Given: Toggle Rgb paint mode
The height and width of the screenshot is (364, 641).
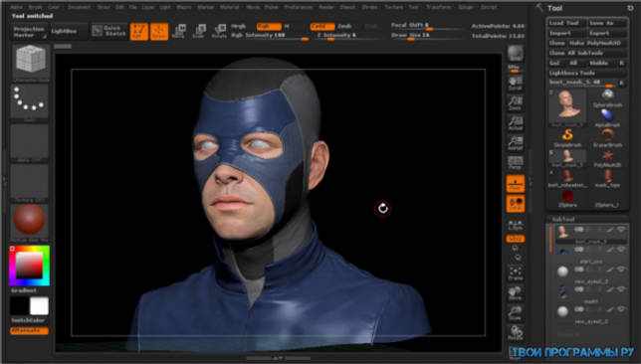Looking at the screenshot, I should coord(269,27).
